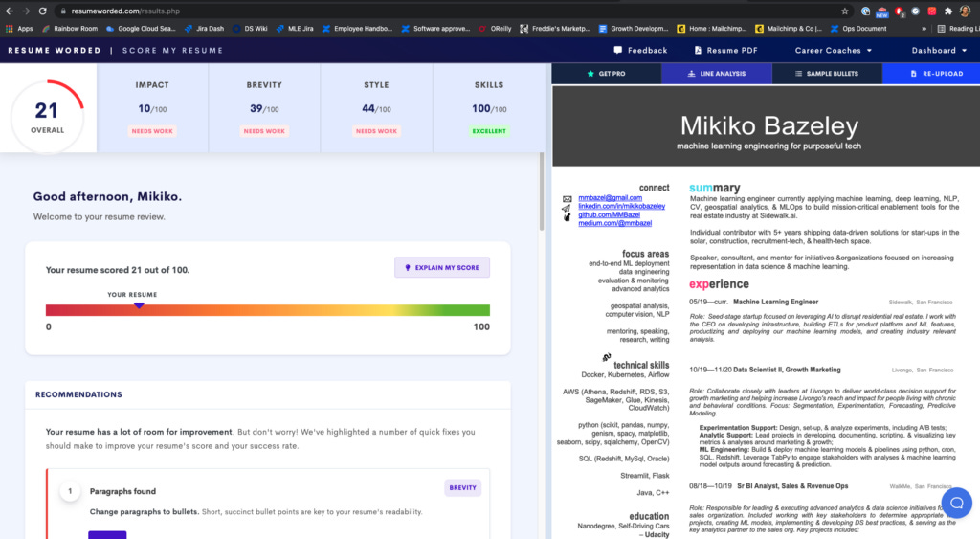Open the Google Cloud Sea... bookmark
Screen dimensions: 980x539
(141, 28)
